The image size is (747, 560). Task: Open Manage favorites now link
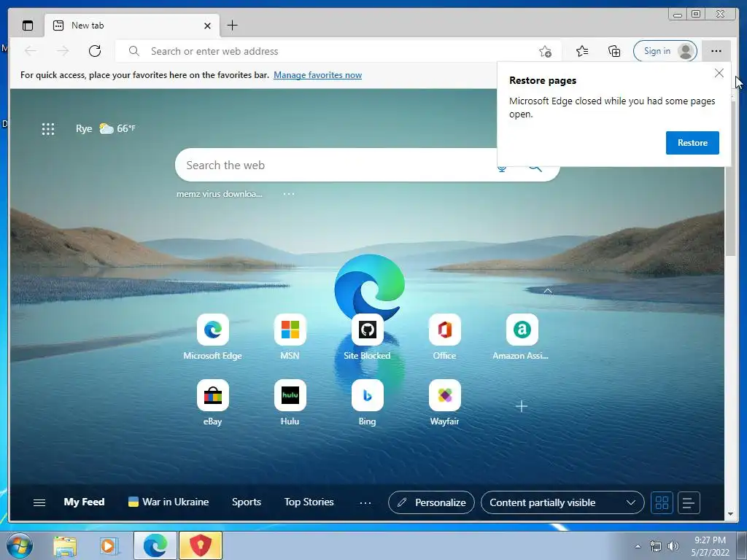(318, 75)
